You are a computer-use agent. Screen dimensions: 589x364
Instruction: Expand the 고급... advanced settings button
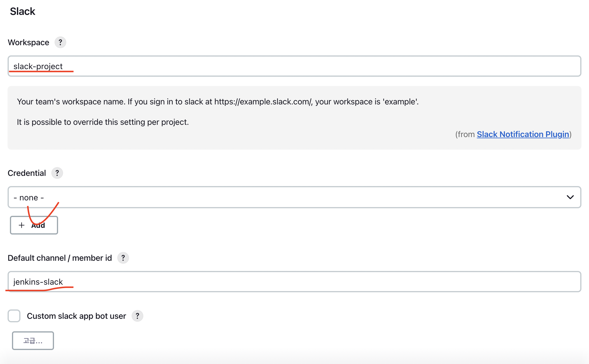click(x=33, y=341)
